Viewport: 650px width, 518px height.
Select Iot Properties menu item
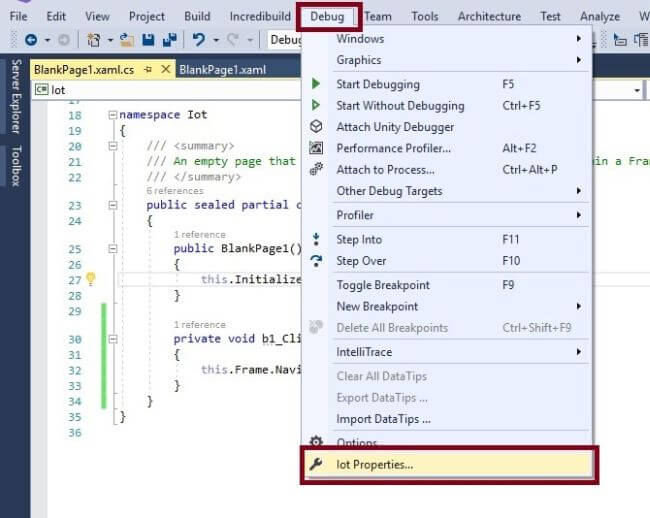pos(449,465)
